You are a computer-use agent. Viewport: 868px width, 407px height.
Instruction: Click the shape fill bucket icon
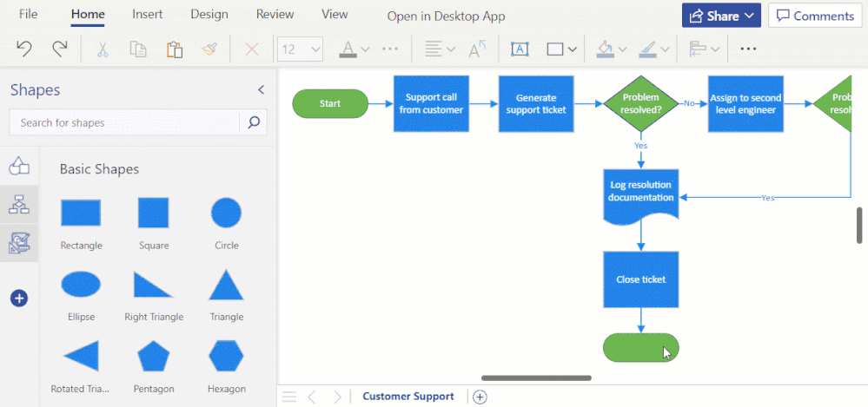[x=605, y=49]
